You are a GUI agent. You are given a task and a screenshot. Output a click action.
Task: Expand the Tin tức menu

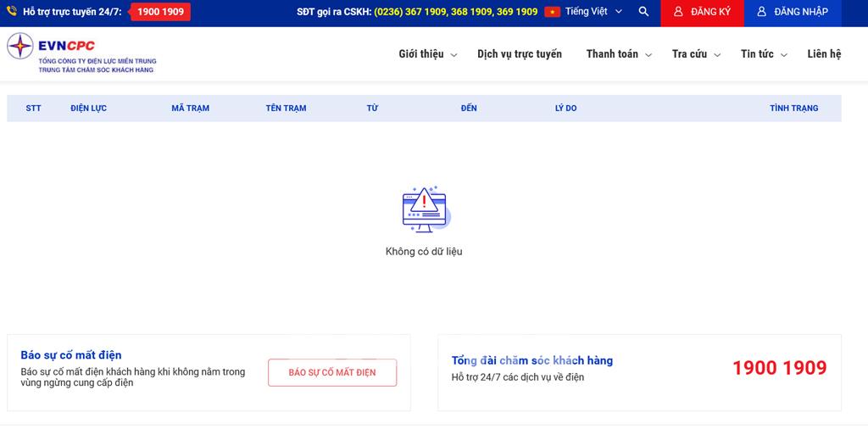(763, 54)
